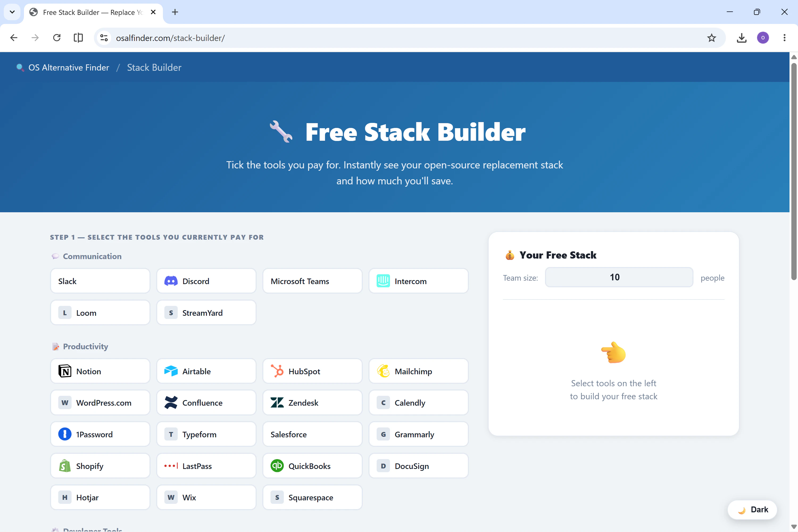Tick the Salesforce tool card

point(313,434)
